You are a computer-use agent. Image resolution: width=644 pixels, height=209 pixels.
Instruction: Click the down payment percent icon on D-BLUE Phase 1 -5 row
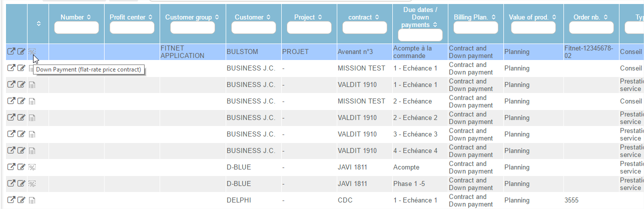(32, 183)
